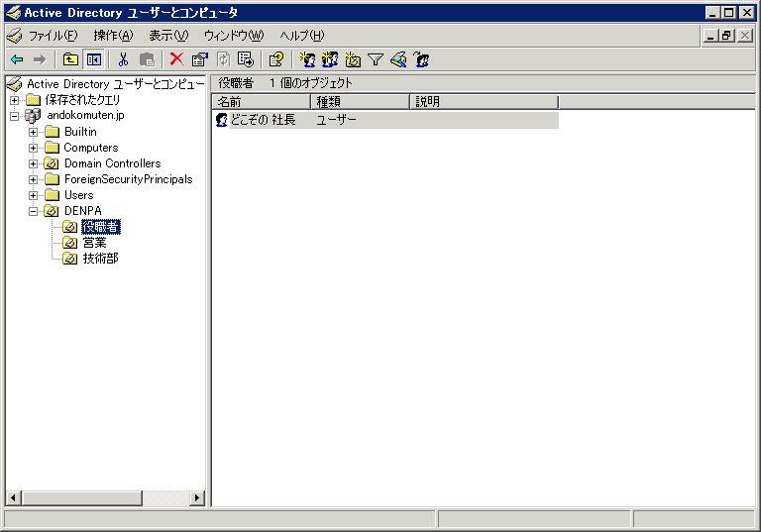Click add-to-group toolbar icon
Viewport: 761px width, 532px height.
pyautogui.click(x=421, y=59)
